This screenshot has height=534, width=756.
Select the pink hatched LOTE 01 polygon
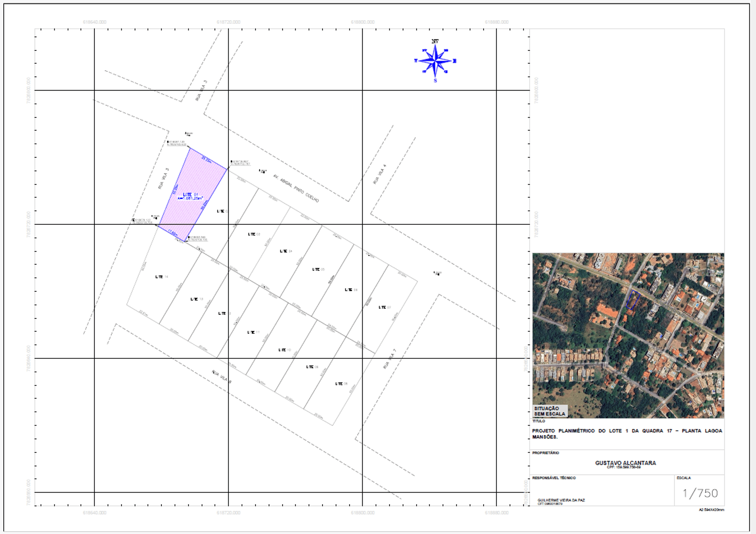point(193,195)
